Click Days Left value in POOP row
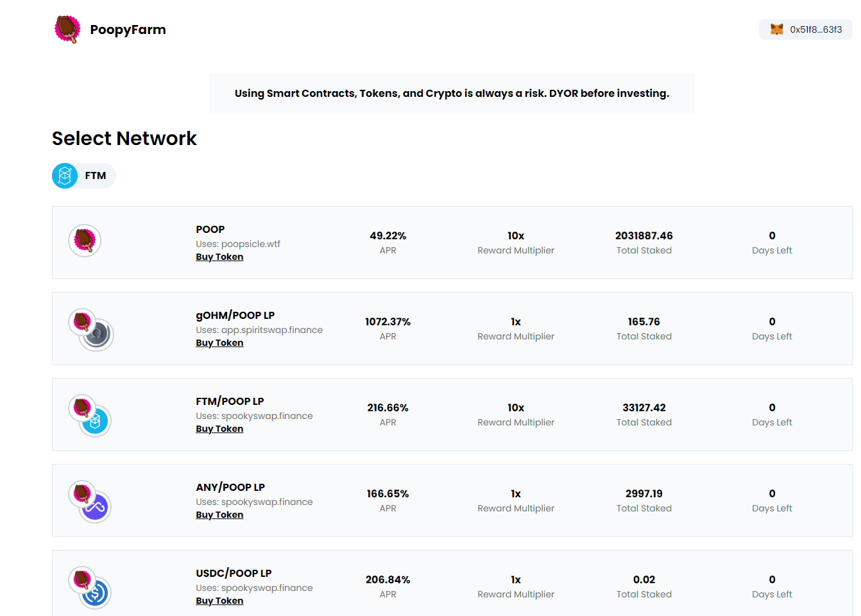Screen dimensions: 861x616 [x=772, y=235]
